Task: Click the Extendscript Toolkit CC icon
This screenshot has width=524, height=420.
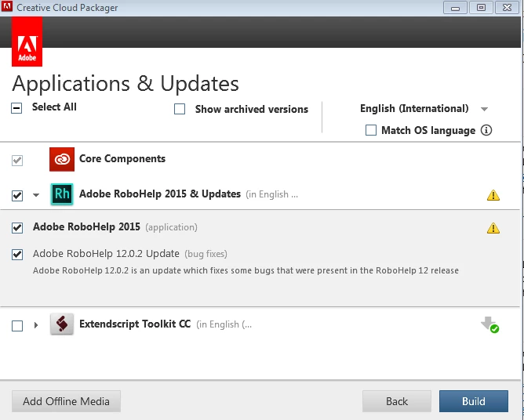Action: pyautogui.click(x=62, y=324)
